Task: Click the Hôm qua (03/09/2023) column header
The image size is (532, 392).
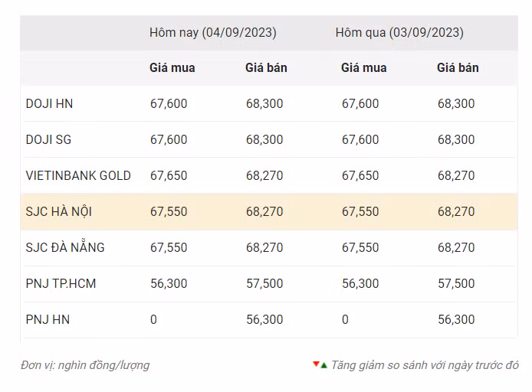Action: [399, 33]
